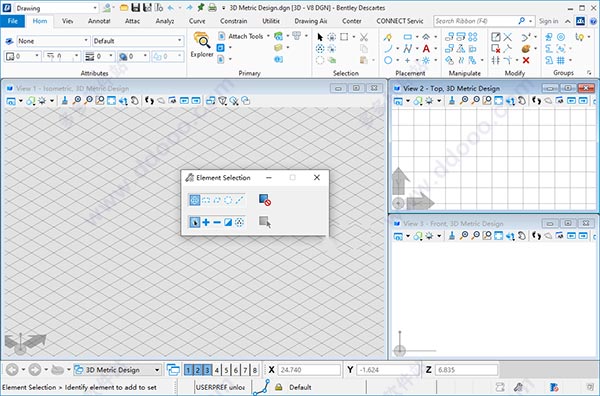Expand the 3D Metric Design model dropdown
600x396 pixels.
[157, 370]
